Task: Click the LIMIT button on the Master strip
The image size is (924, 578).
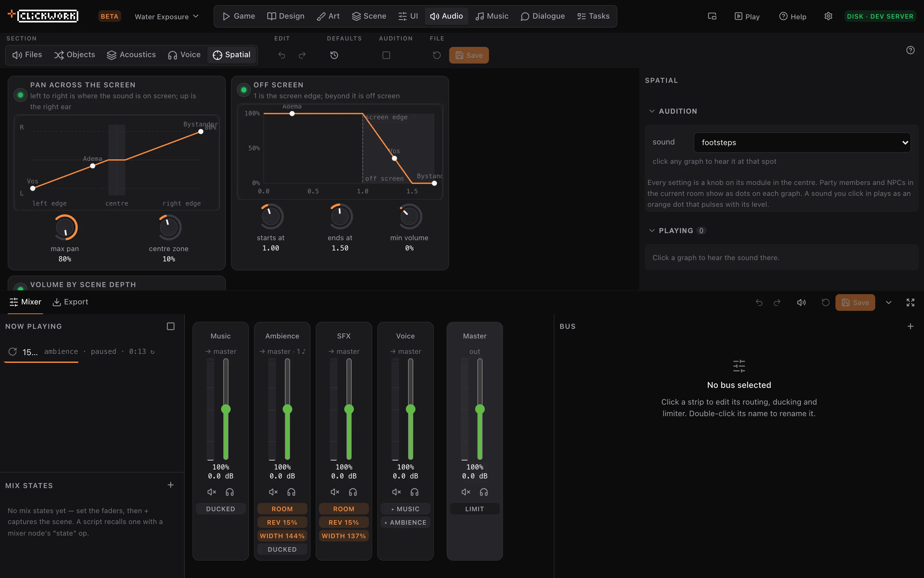Action: [475, 509]
